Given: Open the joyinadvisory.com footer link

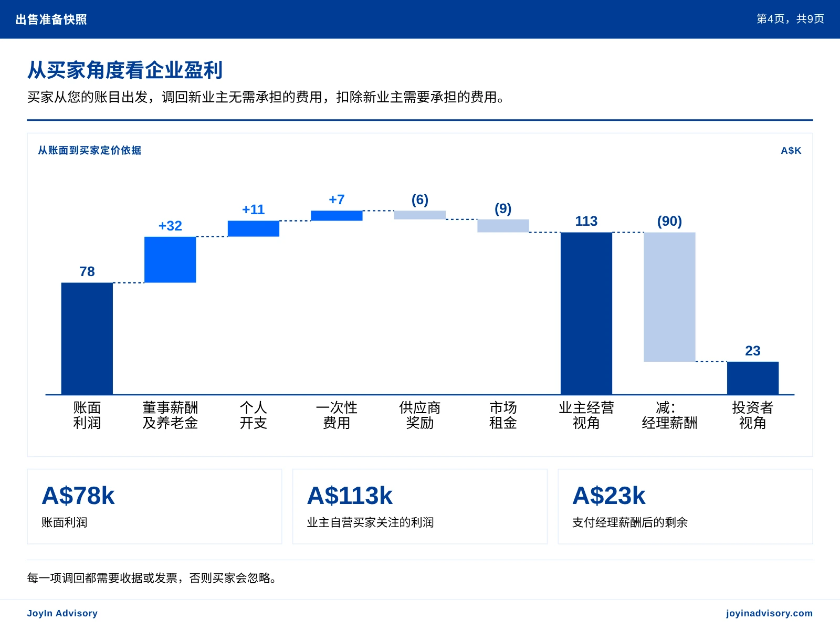Looking at the screenshot, I should pos(770,613).
